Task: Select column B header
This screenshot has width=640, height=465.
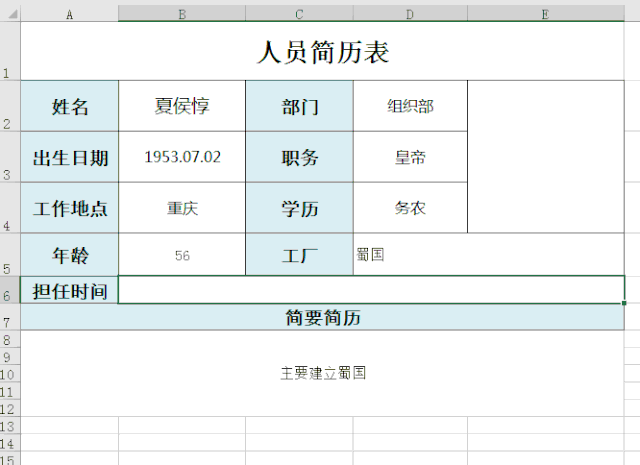Action: click(182, 14)
